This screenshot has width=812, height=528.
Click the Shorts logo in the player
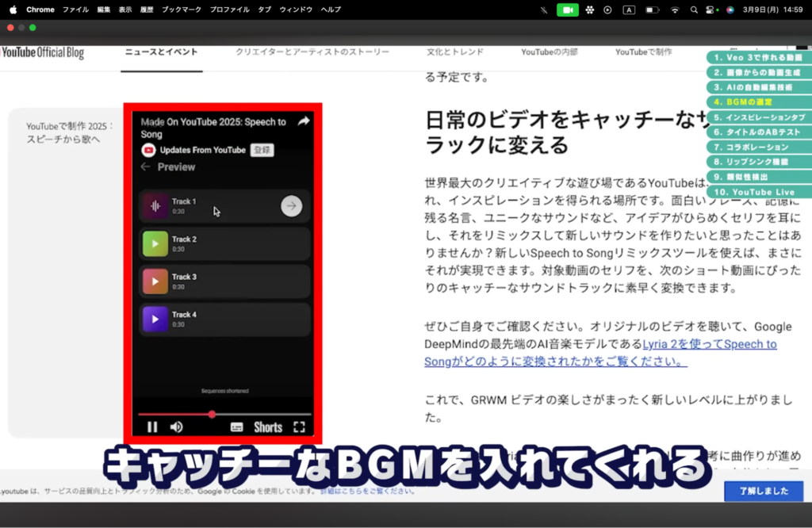tap(267, 427)
